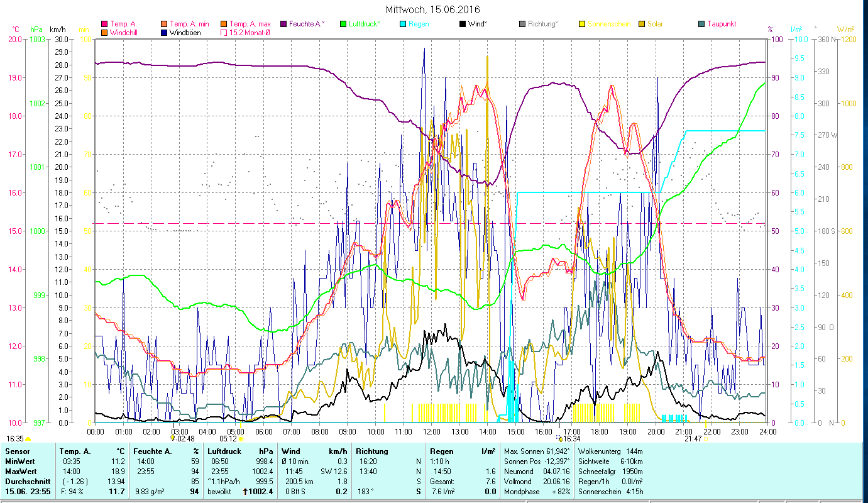Click the 0 Bft S wind force text
This screenshot has width=868, height=503.
pos(295,491)
